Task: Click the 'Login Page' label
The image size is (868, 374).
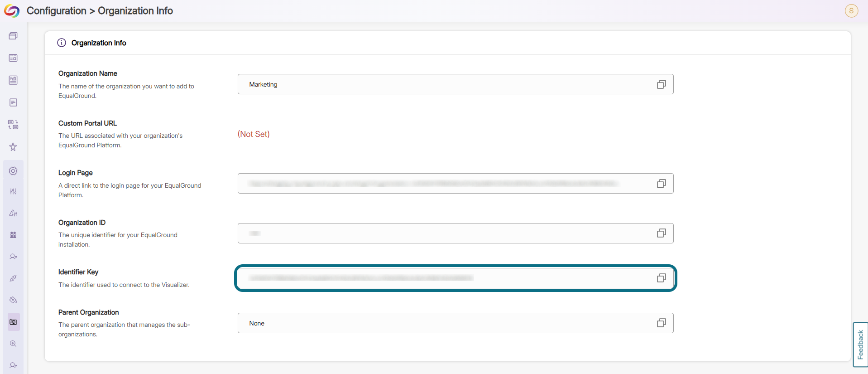Action: pyautogui.click(x=76, y=173)
